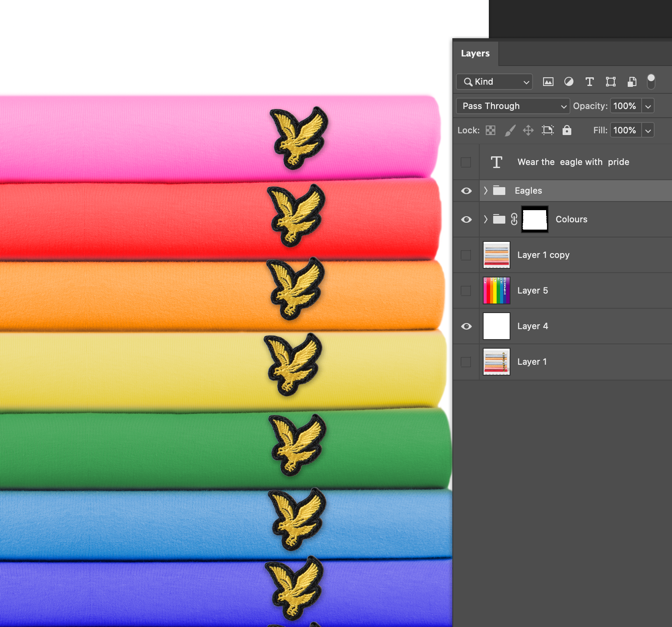The width and height of the screenshot is (672, 627).
Task: Open the Opacity slider dropdown arrow
Action: [648, 106]
